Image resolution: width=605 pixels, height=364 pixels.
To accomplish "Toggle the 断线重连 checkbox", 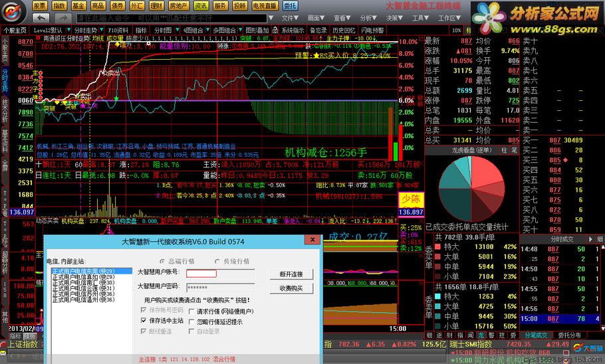I will tap(144, 331).
